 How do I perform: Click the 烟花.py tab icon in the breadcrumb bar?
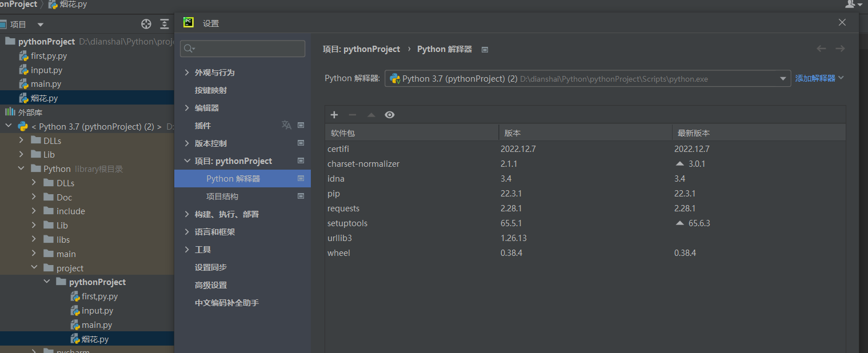pyautogui.click(x=53, y=5)
